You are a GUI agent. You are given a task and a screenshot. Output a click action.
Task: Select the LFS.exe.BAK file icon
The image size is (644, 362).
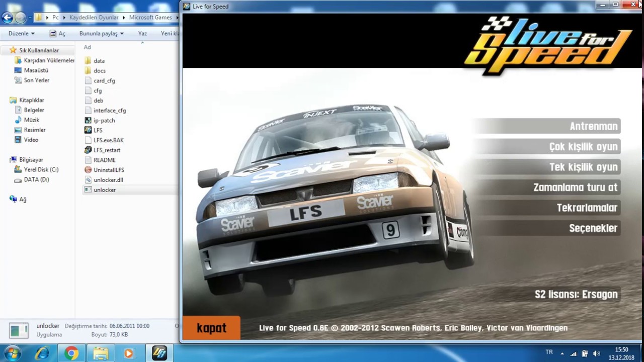pyautogui.click(x=88, y=140)
